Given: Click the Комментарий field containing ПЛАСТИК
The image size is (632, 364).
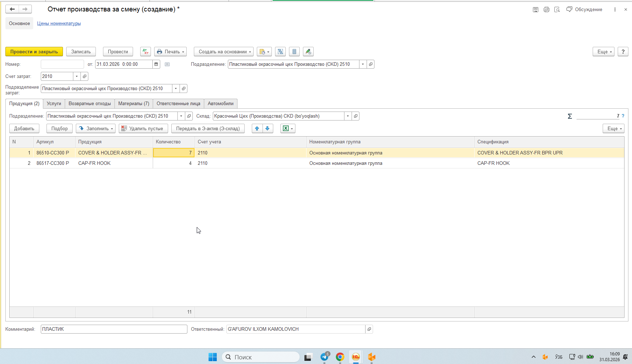Looking at the screenshot, I should (x=114, y=329).
